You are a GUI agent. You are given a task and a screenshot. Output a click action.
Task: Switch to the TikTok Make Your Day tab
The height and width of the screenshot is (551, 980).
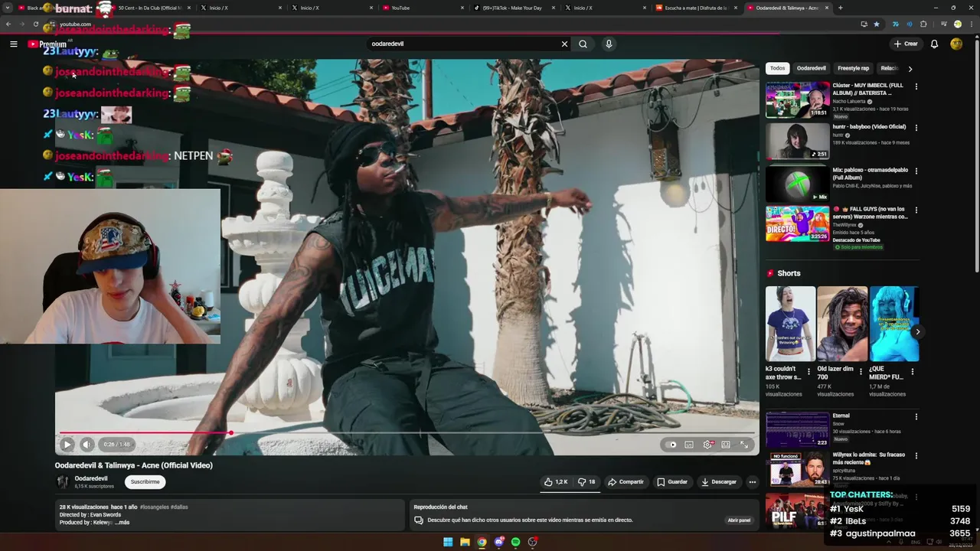click(513, 8)
